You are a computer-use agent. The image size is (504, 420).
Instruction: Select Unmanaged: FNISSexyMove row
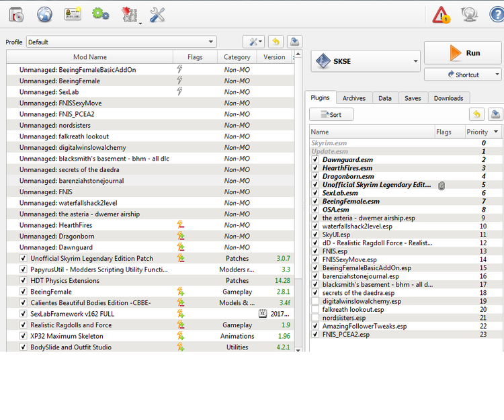point(151,103)
